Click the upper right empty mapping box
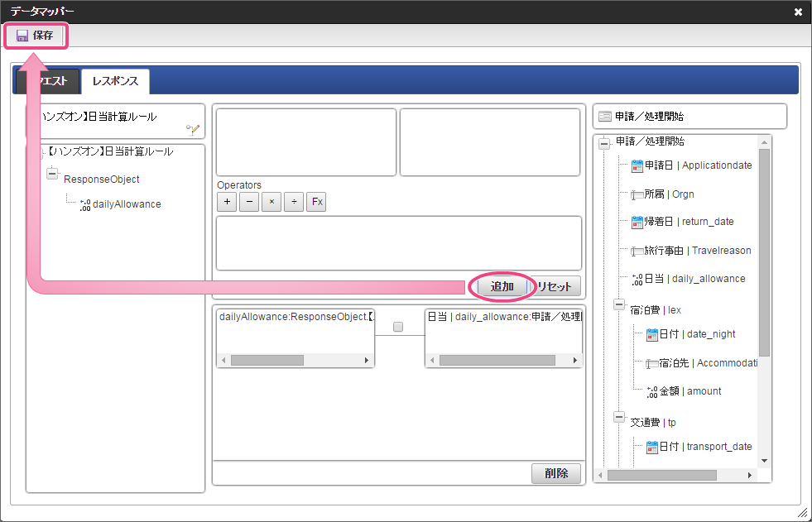The width and height of the screenshot is (812, 522). (x=490, y=142)
